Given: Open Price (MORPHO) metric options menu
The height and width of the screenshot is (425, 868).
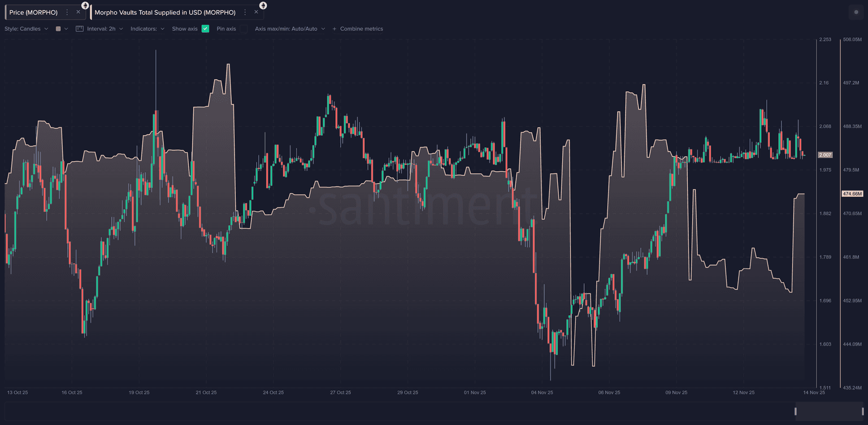Looking at the screenshot, I should (x=67, y=12).
